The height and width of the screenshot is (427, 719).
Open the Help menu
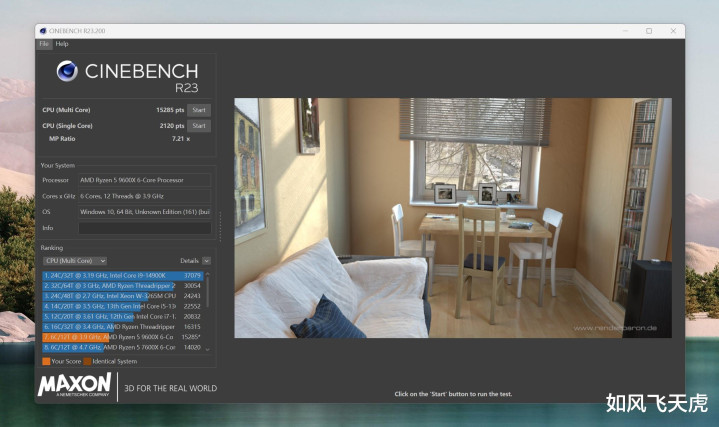[x=62, y=44]
